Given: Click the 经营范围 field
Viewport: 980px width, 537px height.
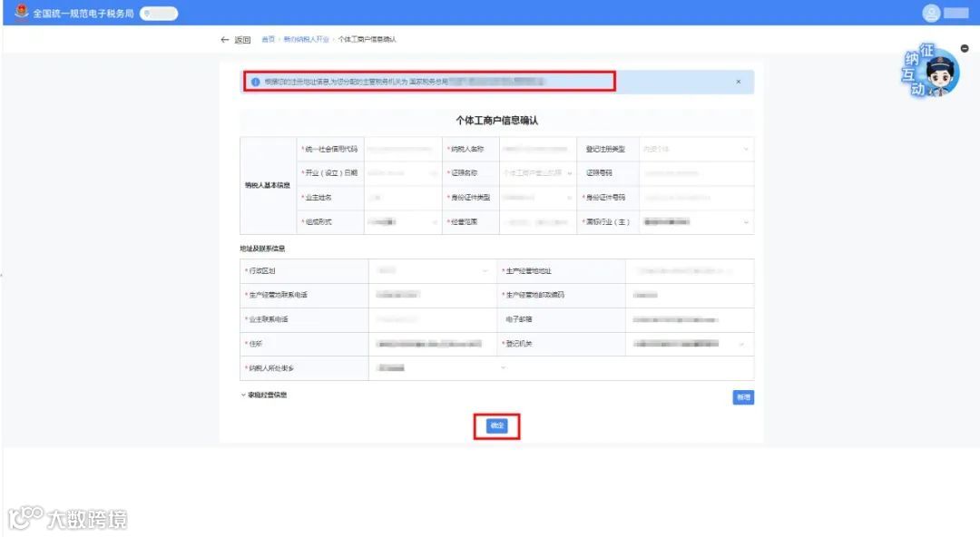Looking at the screenshot, I should [x=538, y=222].
